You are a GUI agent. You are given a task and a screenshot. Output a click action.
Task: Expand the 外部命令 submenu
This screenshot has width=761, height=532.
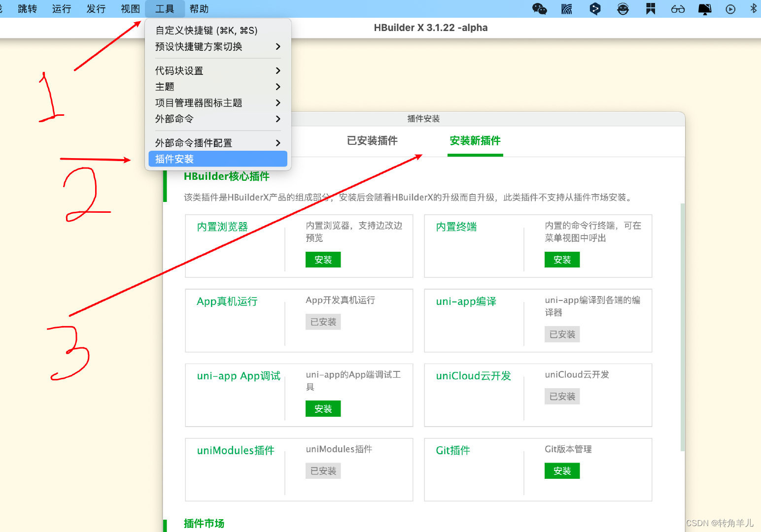[x=218, y=119]
